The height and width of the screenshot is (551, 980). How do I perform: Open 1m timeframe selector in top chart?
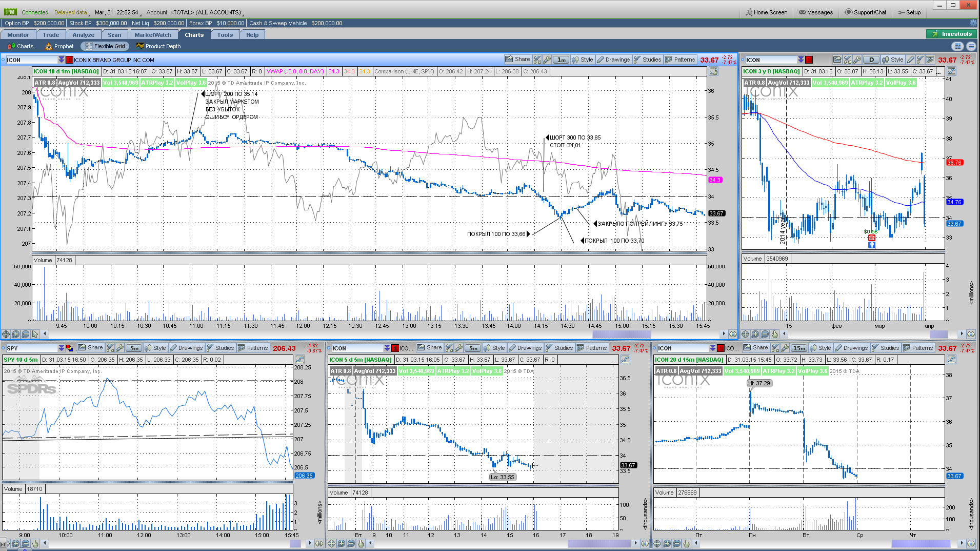(562, 60)
